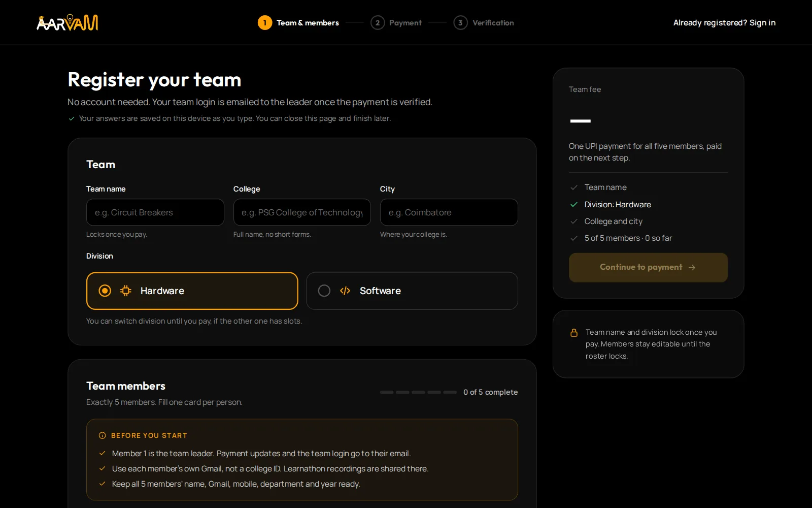Click 'Where your college is.' hint

click(414, 235)
